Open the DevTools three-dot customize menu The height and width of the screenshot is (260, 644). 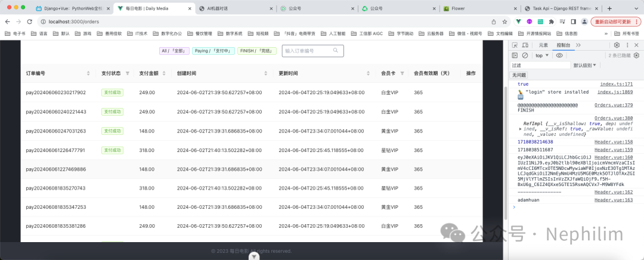[627, 45]
